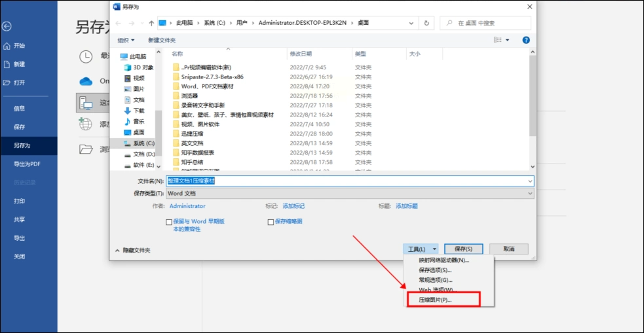Open 信息 in the Word sidebar
The image size is (644, 333).
coord(19,108)
